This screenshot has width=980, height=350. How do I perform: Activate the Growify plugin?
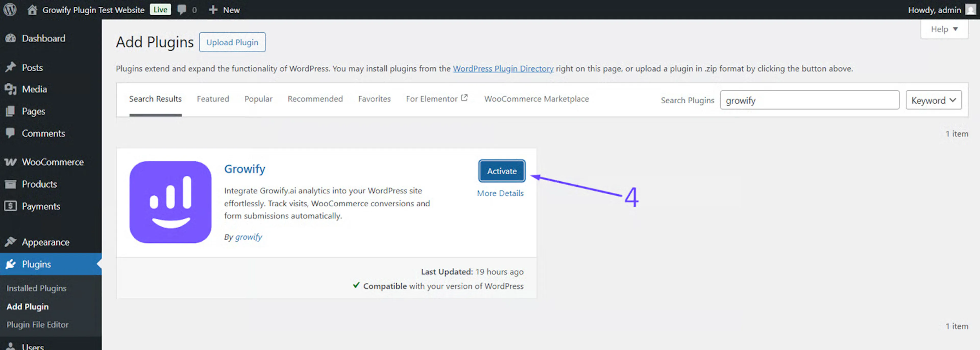click(501, 171)
